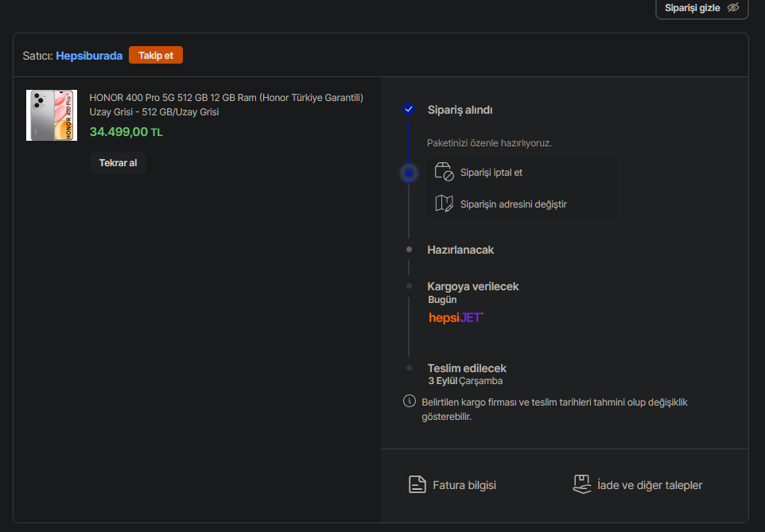This screenshot has width=765, height=532.
Task: Click the cancel order box icon
Action: click(x=444, y=172)
